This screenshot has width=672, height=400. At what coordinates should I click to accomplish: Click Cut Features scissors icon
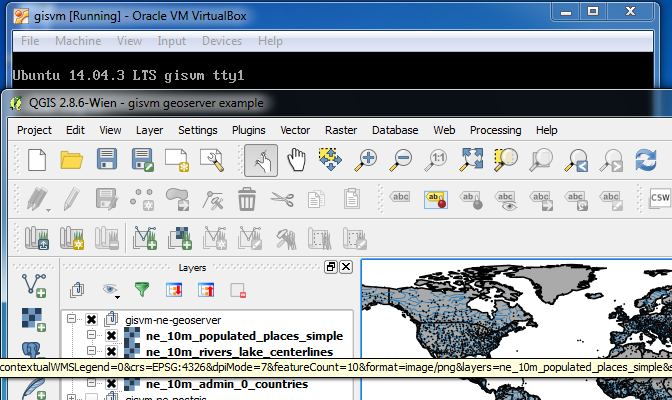tap(282, 199)
